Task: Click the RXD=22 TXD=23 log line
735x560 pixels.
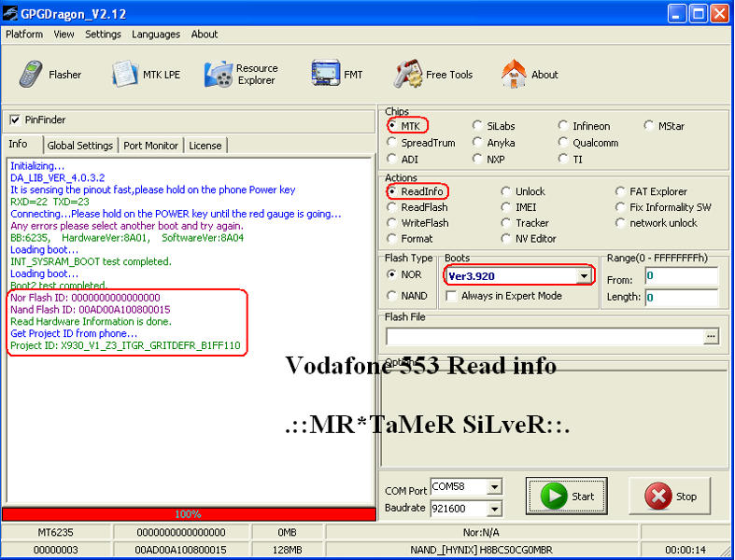Action: pyautogui.click(x=49, y=202)
